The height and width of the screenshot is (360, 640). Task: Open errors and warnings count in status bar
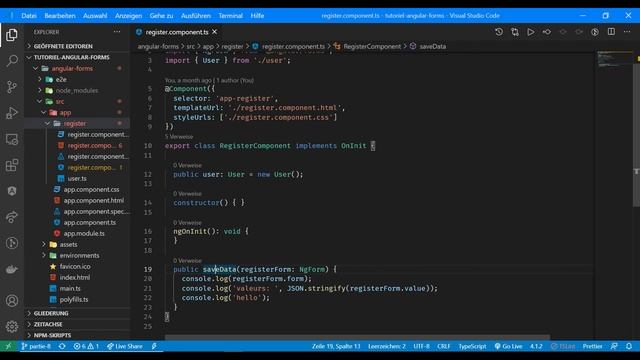click(86, 346)
